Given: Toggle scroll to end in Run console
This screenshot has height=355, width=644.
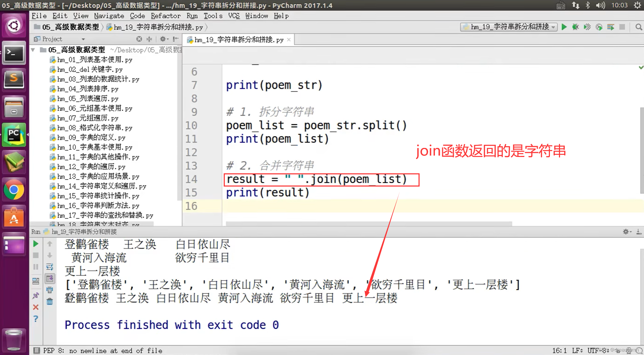Looking at the screenshot, I should click(x=50, y=278).
